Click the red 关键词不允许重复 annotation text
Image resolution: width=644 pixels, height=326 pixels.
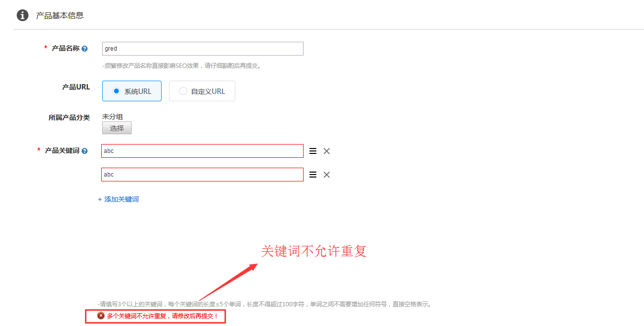313,251
